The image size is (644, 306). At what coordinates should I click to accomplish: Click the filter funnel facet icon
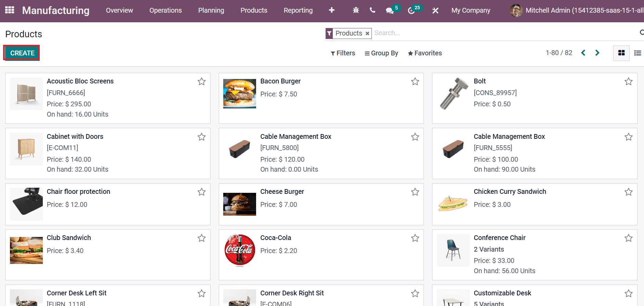(x=329, y=34)
